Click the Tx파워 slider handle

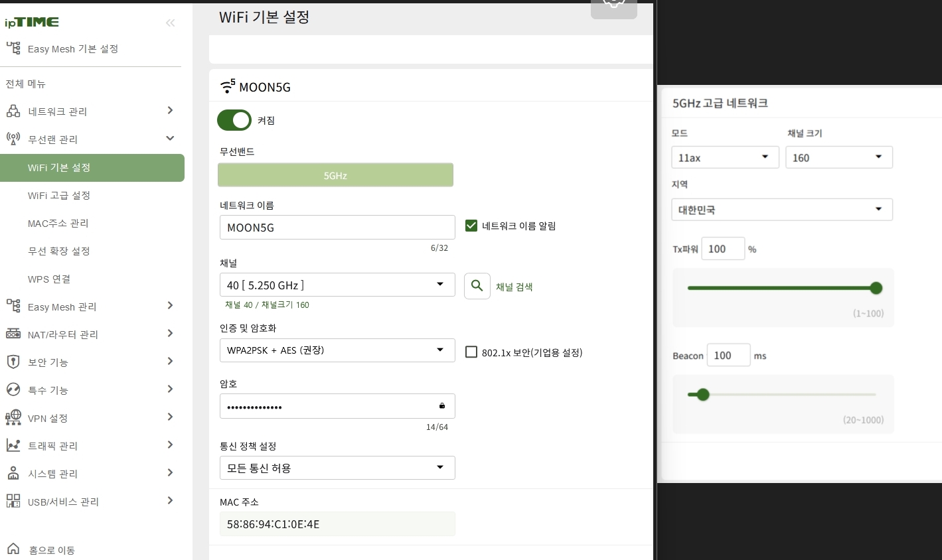pos(876,288)
